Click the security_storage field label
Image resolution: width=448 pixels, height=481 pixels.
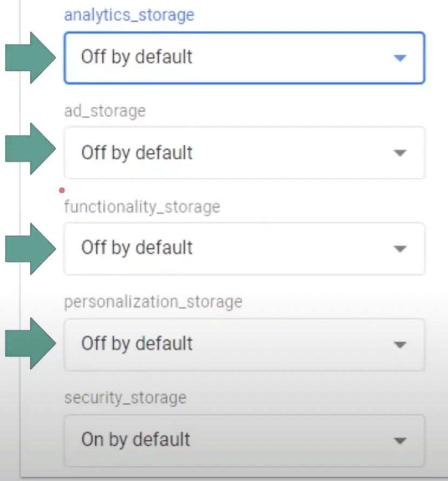(125, 398)
